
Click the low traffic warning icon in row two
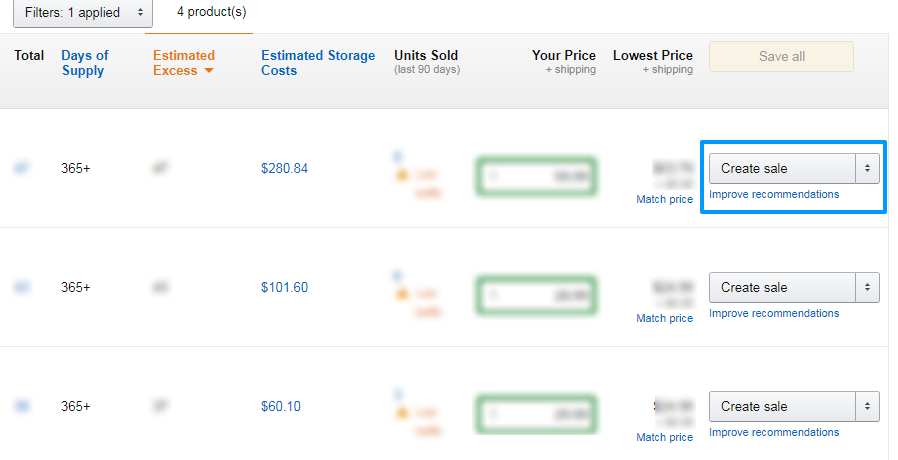click(x=402, y=293)
